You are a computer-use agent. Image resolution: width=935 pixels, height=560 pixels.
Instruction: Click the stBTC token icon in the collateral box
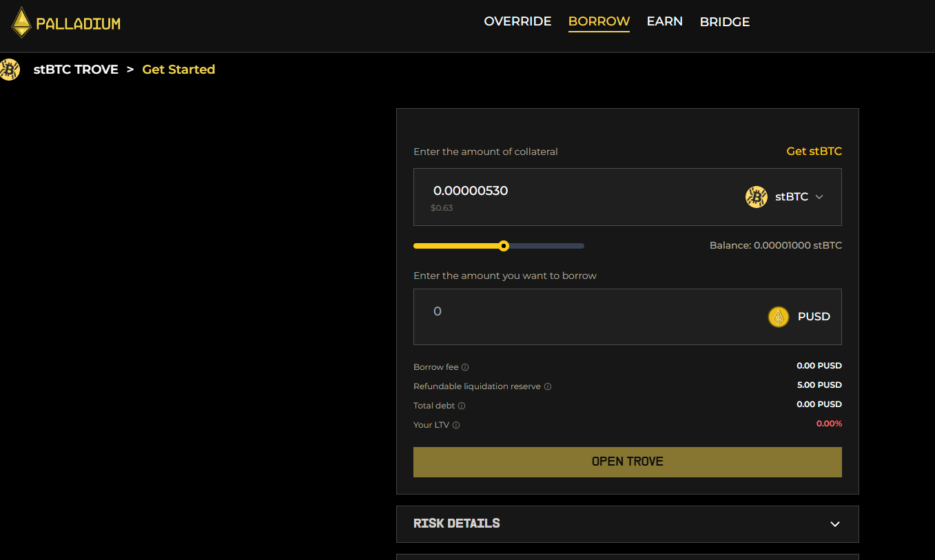pyautogui.click(x=756, y=197)
